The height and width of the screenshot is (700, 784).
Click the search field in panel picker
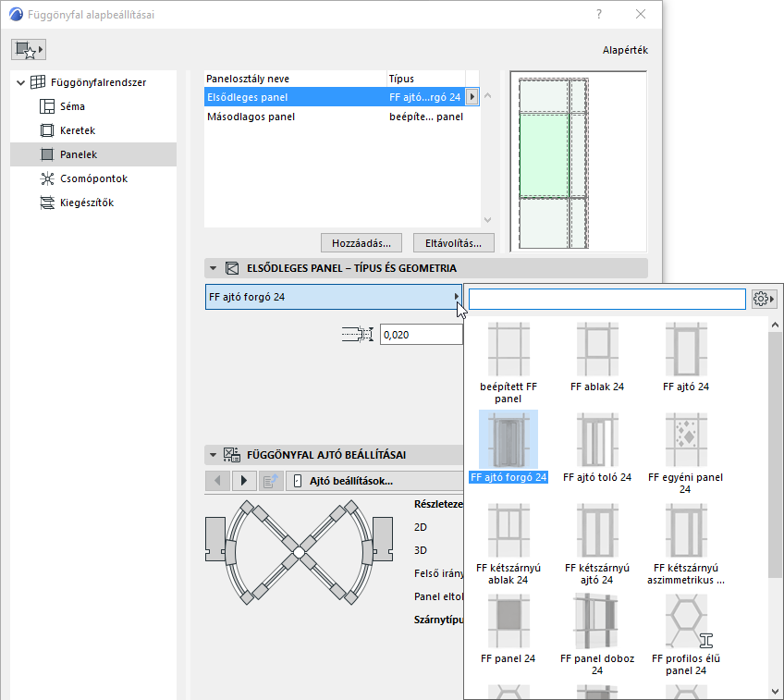tap(607, 299)
